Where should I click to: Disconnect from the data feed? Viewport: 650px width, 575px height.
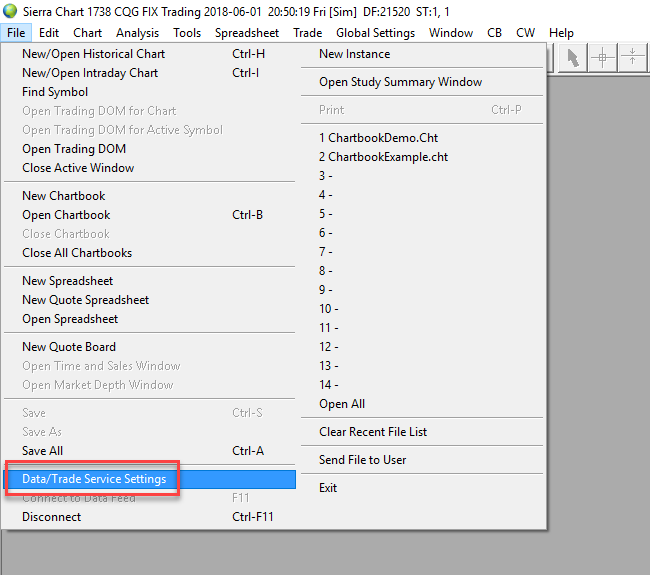click(52, 517)
